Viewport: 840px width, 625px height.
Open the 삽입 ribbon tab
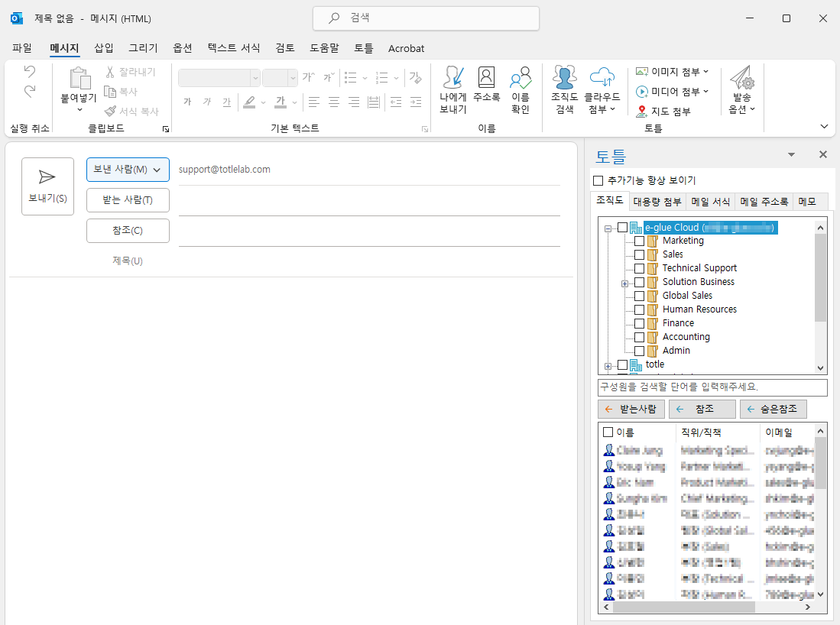(x=104, y=48)
